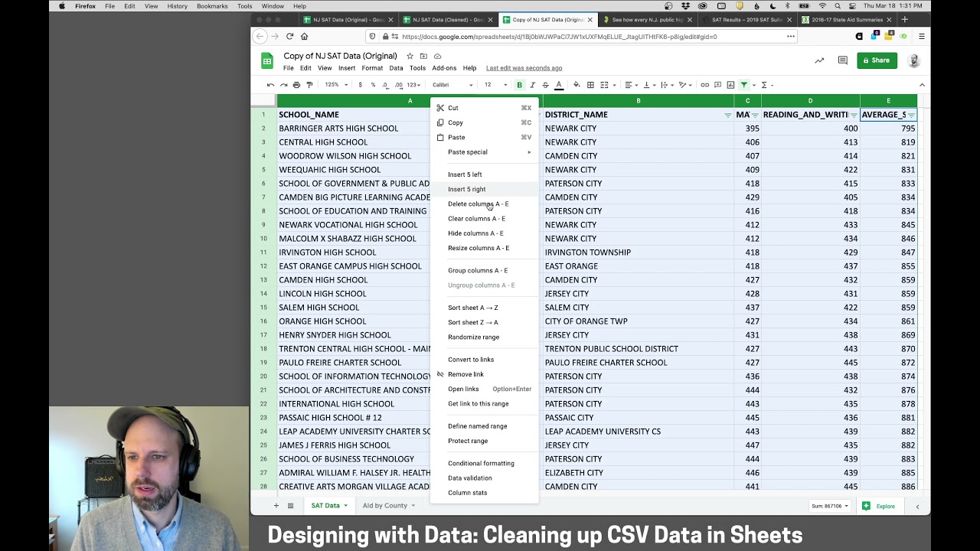This screenshot has width=980, height=551.
Task: Open the 123 number format dropdown
Action: pyautogui.click(x=414, y=85)
